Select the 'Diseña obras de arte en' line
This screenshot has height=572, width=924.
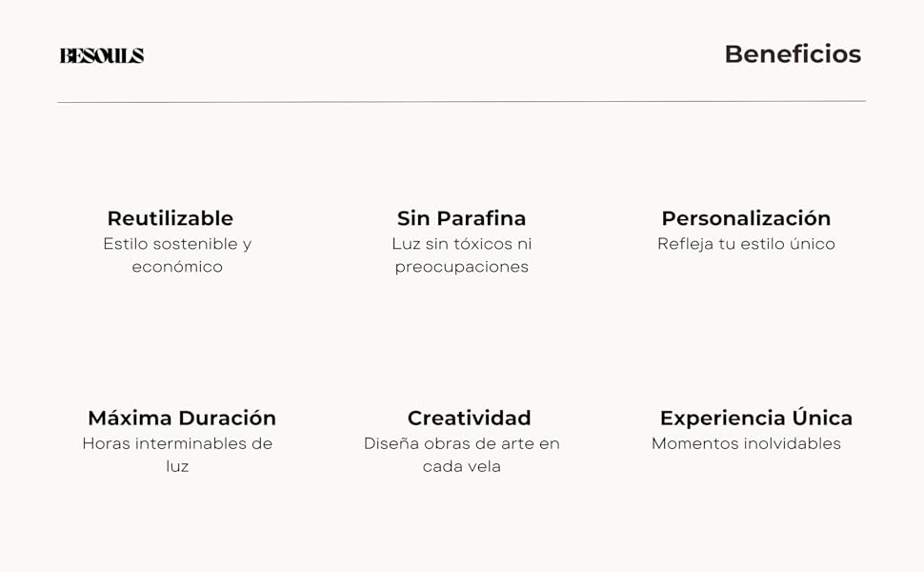(x=462, y=443)
